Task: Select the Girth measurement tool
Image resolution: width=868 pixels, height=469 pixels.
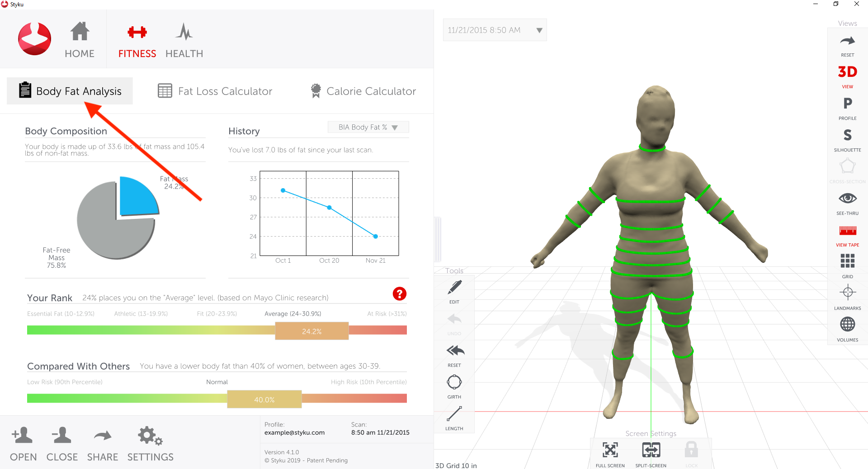Action: click(x=454, y=386)
